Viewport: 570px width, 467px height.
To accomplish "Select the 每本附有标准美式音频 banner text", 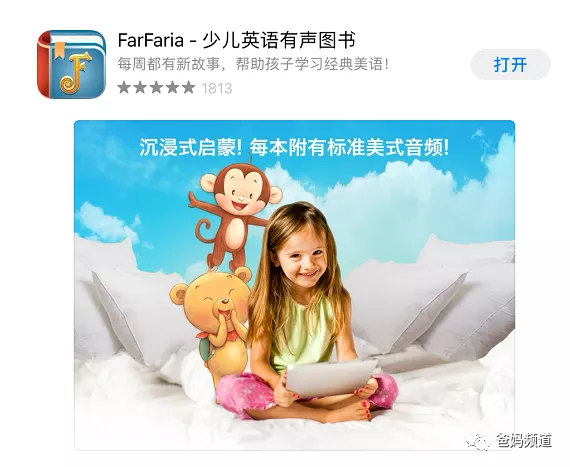I will [349, 148].
